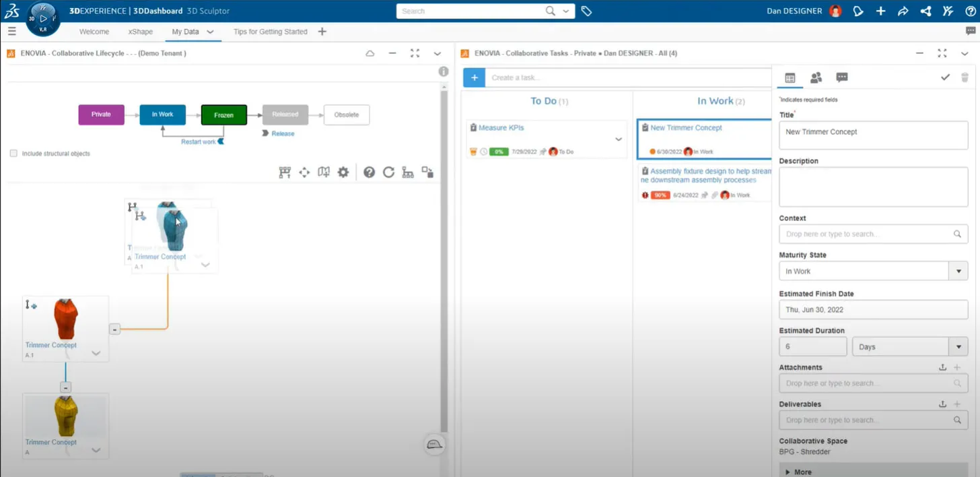Open the comments tab icon in task panel
The width and height of the screenshot is (980, 477).
coord(841,77)
